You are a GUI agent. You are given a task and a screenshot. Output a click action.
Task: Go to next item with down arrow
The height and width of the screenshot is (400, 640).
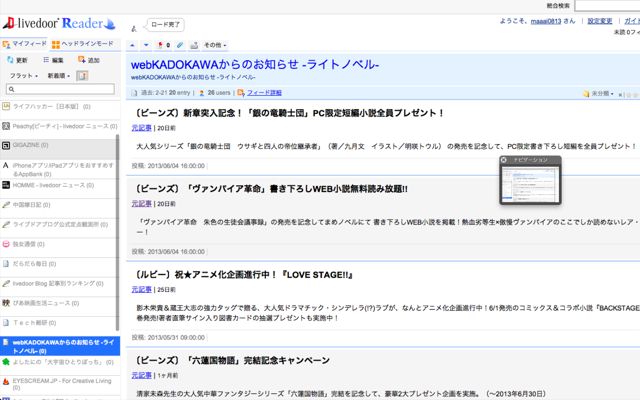(146, 45)
